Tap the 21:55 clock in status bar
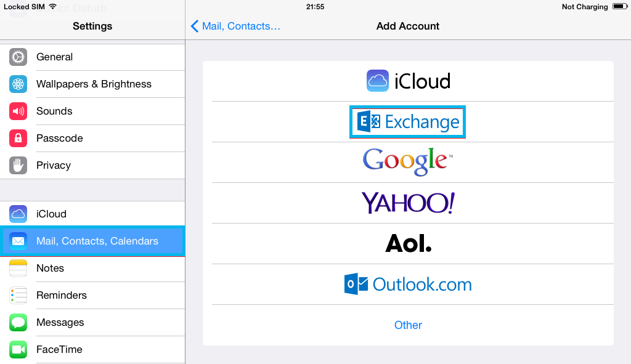631x364 pixels. [x=315, y=6]
